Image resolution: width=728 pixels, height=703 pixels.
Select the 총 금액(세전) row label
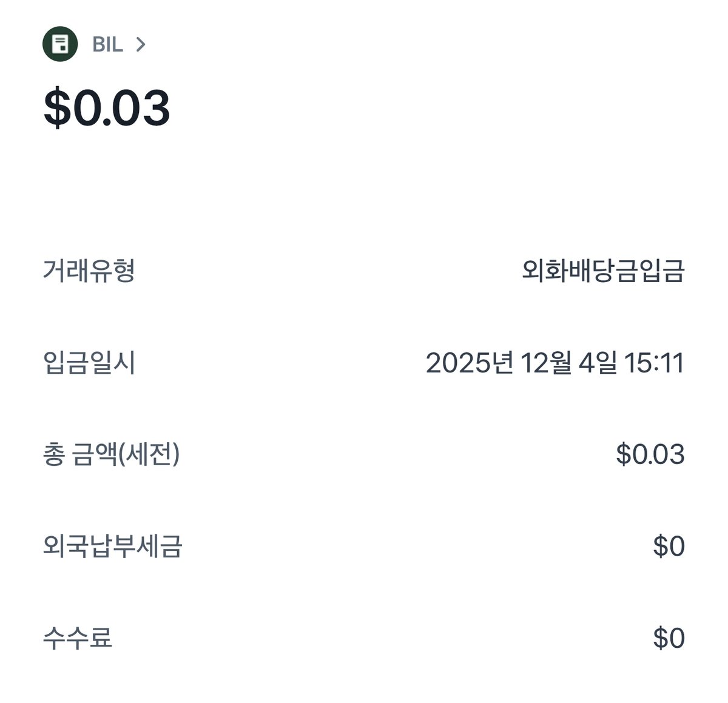[111, 455]
